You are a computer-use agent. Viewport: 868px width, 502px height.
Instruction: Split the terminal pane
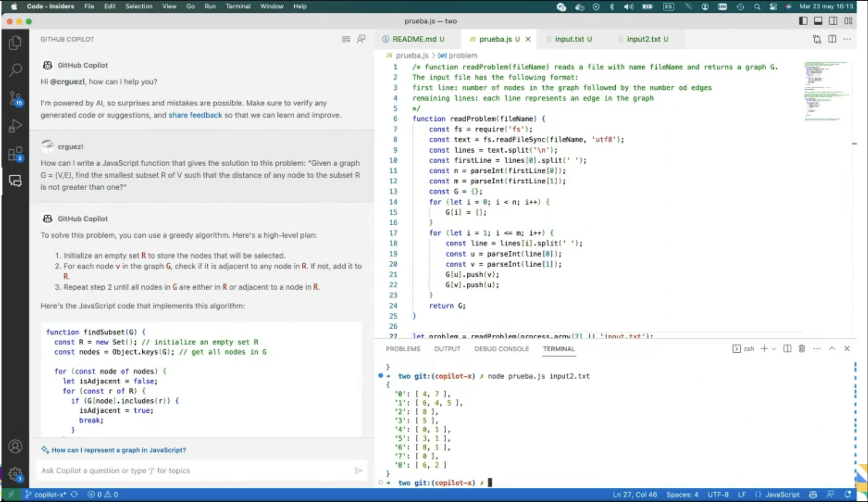(x=787, y=349)
